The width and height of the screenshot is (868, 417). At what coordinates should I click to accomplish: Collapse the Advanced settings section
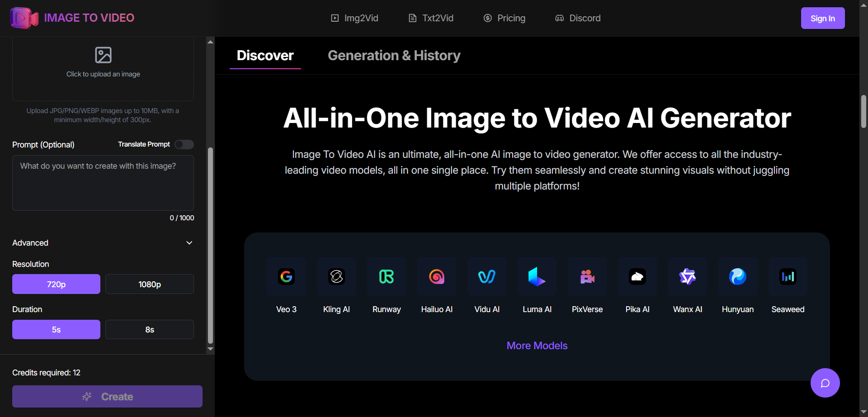click(189, 243)
